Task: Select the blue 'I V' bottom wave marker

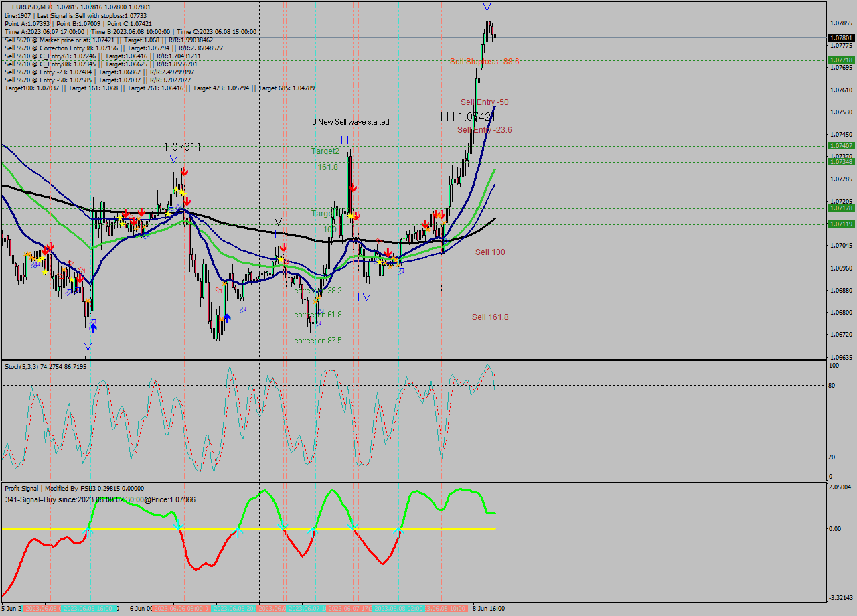Action: coord(86,346)
